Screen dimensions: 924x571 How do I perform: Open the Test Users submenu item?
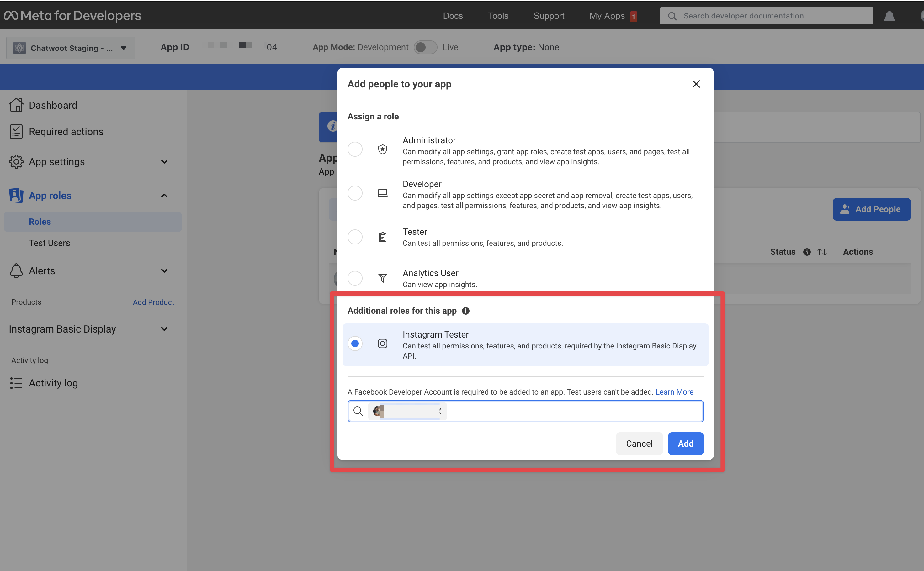[50, 243]
